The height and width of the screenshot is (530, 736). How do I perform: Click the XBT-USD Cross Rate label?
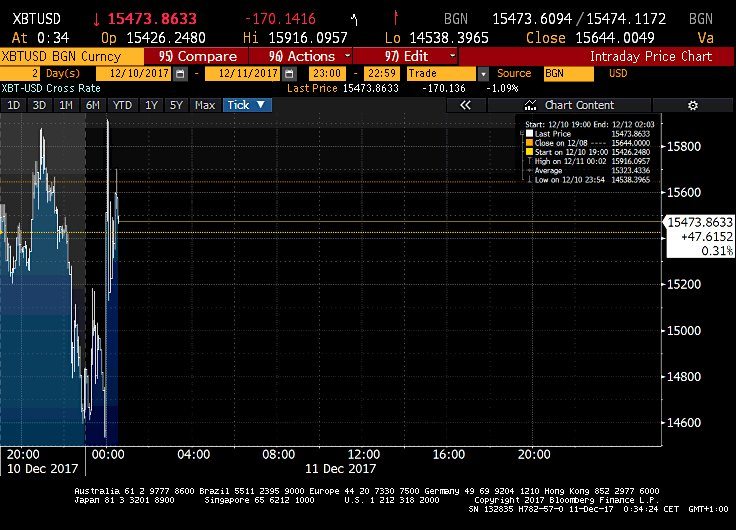point(51,88)
